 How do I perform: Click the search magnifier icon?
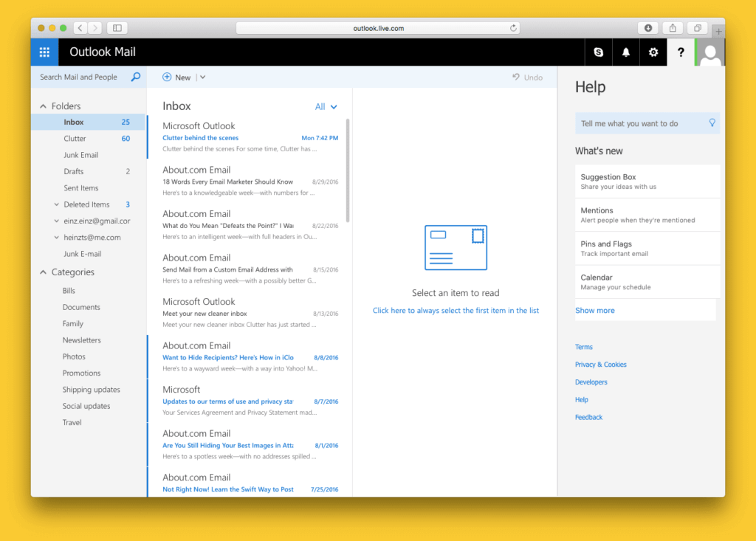tap(136, 77)
